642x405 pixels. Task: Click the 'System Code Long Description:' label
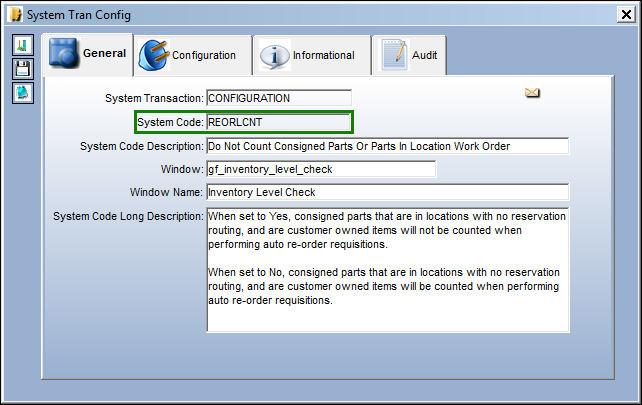tap(128, 216)
